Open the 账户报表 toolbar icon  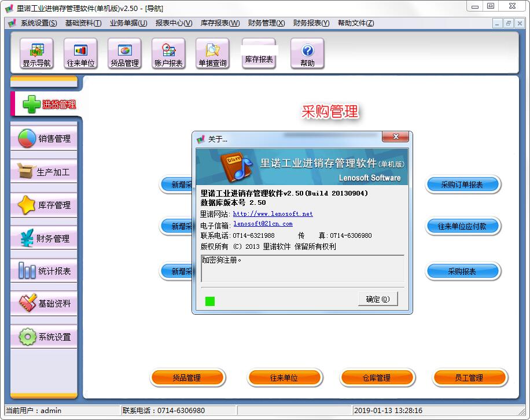click(168, 54)
